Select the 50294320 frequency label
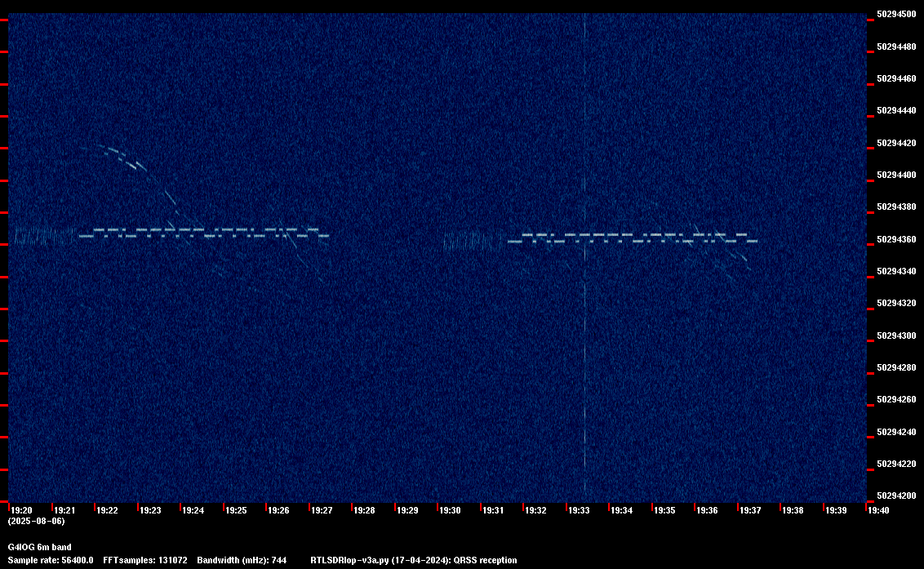 point(896,303)
